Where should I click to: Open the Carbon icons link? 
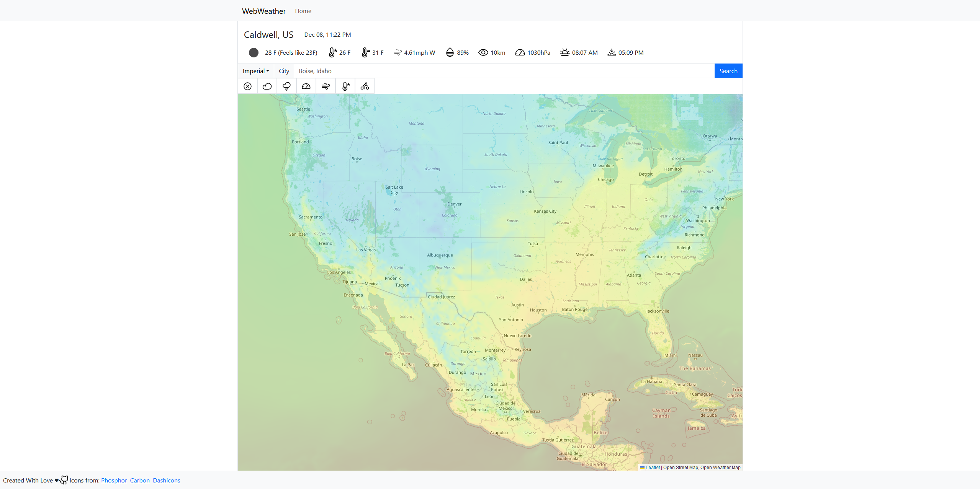pos(140,480)
